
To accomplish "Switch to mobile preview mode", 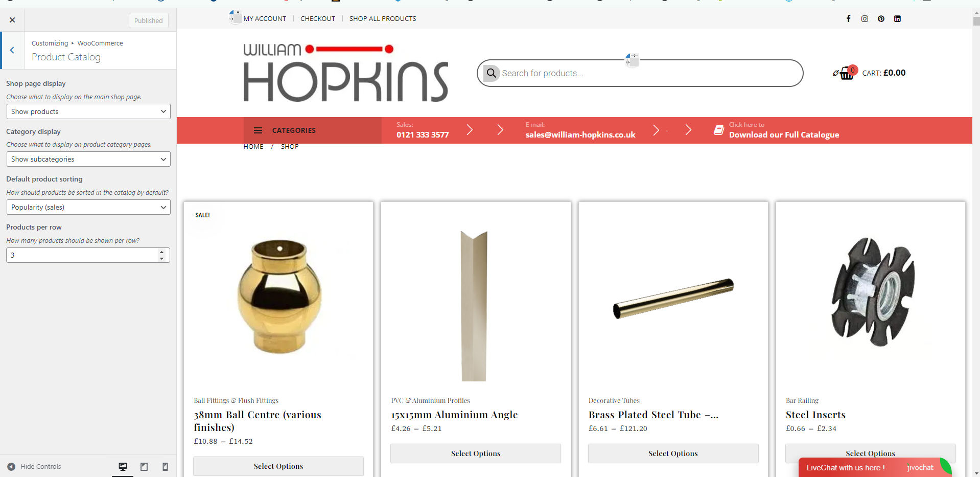I will pos(165,467).
